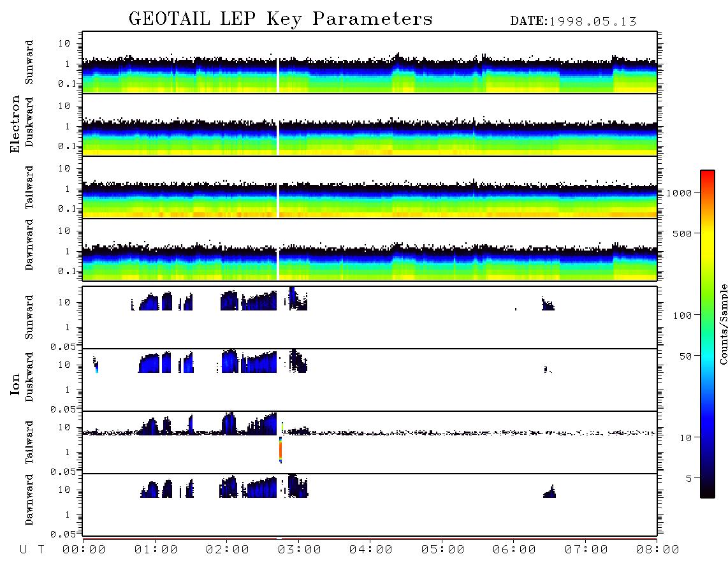
Task: Click the 00:00 time tick label
Action: pos(84,550)
